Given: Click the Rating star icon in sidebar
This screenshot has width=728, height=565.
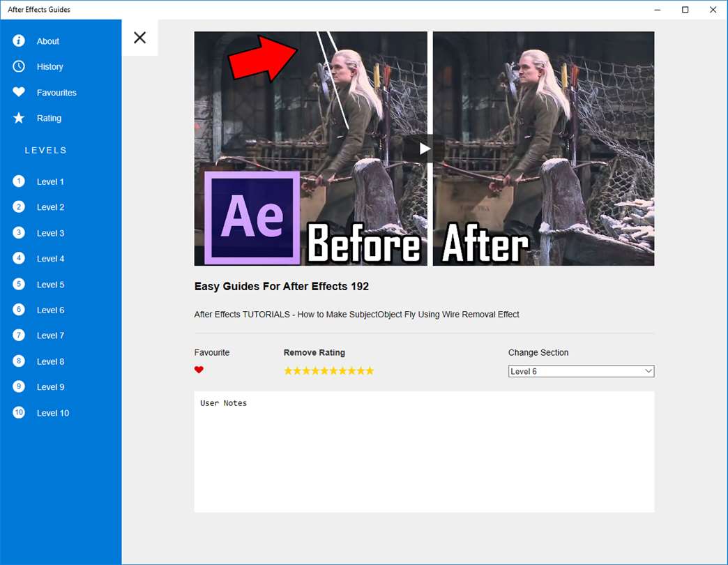Looking at the screenshot, I should coord(19,118).
